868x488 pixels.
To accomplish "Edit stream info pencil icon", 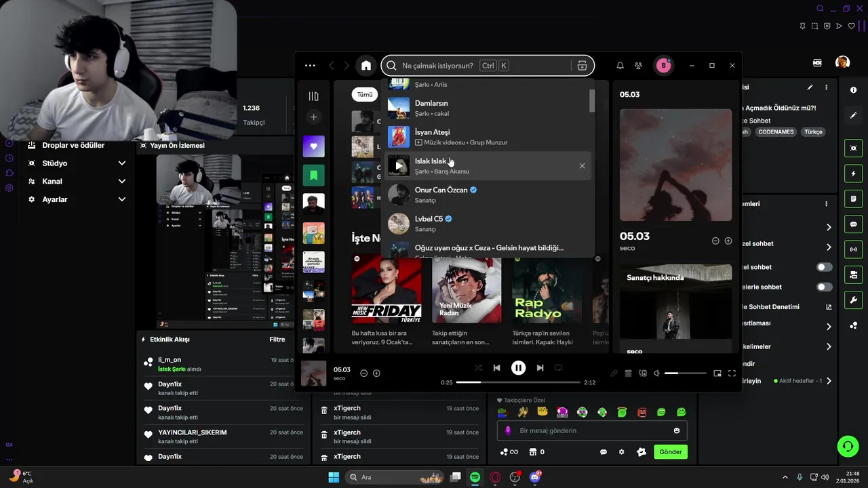I will tap(810, 87).
